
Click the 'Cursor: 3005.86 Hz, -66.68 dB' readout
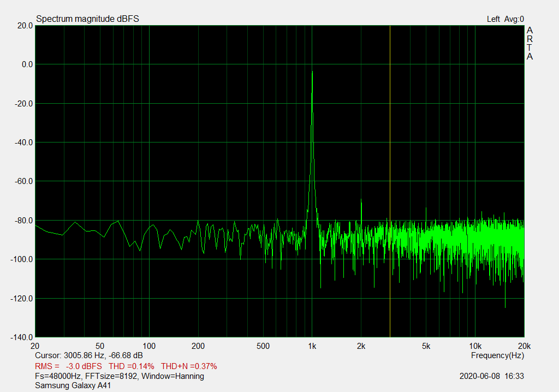click(x=89, y=355)
